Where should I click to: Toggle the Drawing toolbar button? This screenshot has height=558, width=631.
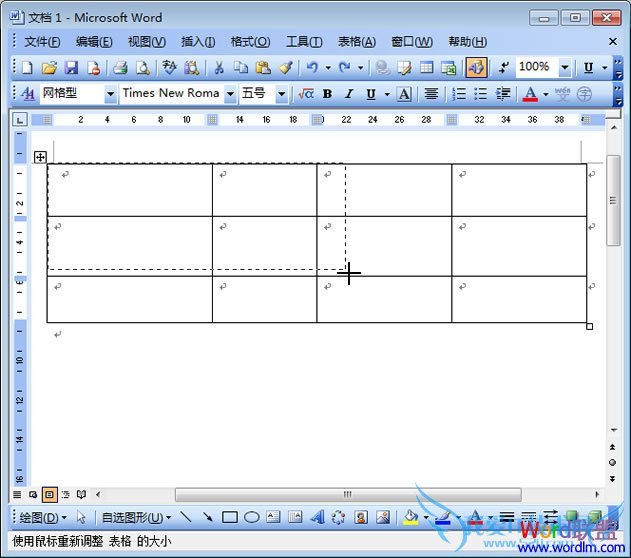(x=476, y=68)
